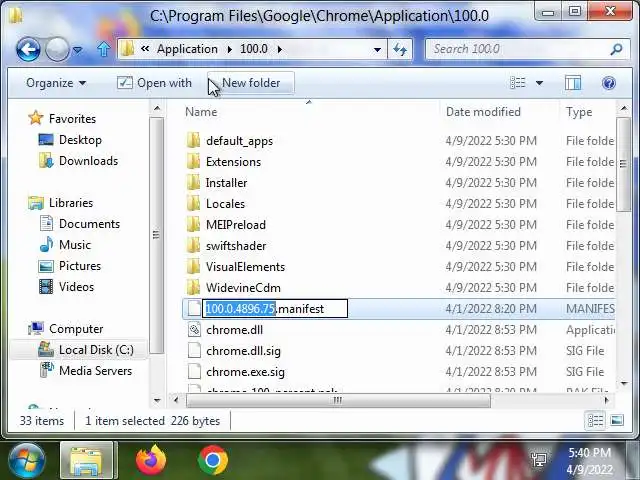Click 100.0 breadcrumb in address bar

tap(253, 49)
